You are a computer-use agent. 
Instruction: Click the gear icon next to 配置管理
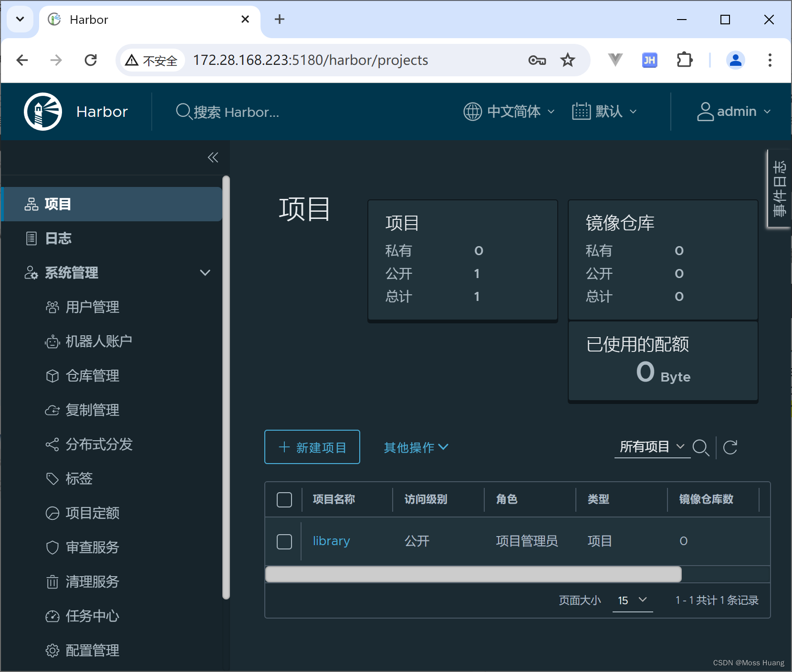(x=52, y=651)
